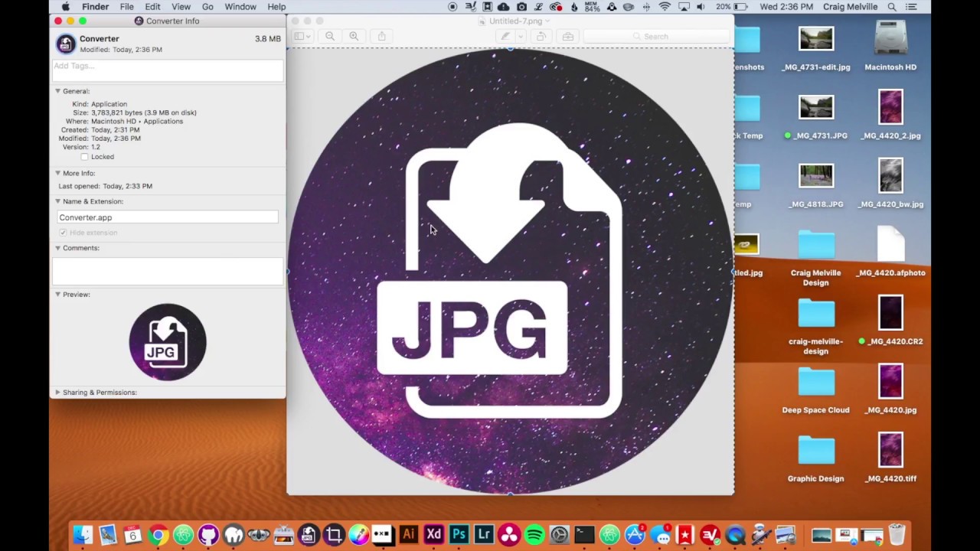Collapse the General section
This screenshot has height=551, width=980.
click(57, 91)
